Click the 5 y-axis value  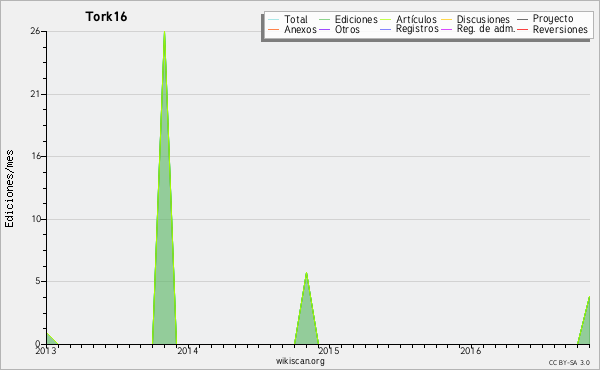point(38,281)
